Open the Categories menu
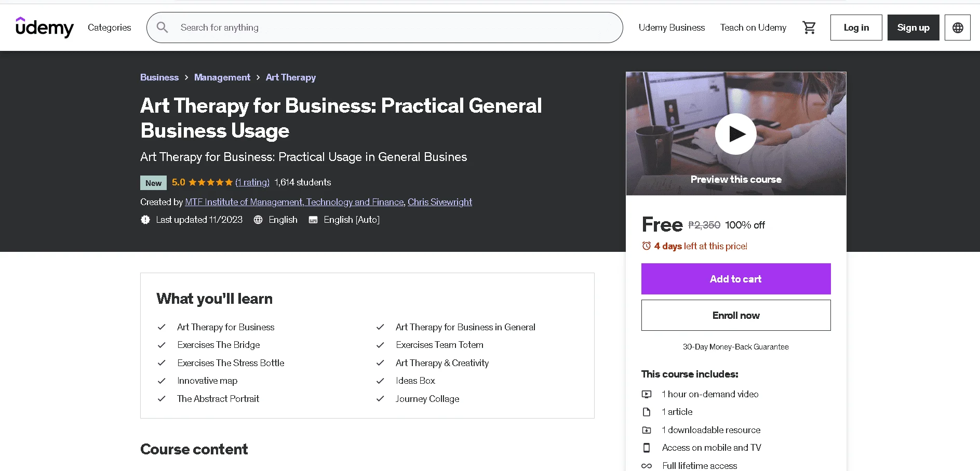Viewport: 980px width, 471px height. (110, 28)
